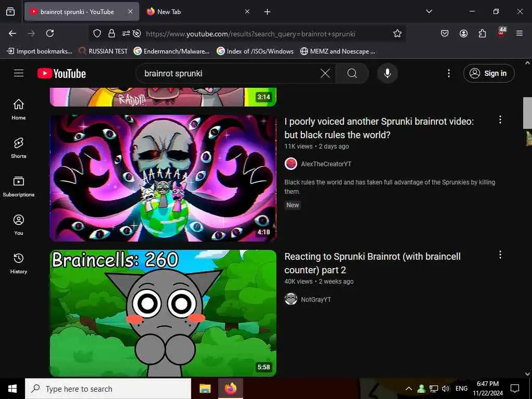Open the Windows notification center icon
Viewport: 532px width, 399px height.
pyautogui.click(x=515, y=389)
